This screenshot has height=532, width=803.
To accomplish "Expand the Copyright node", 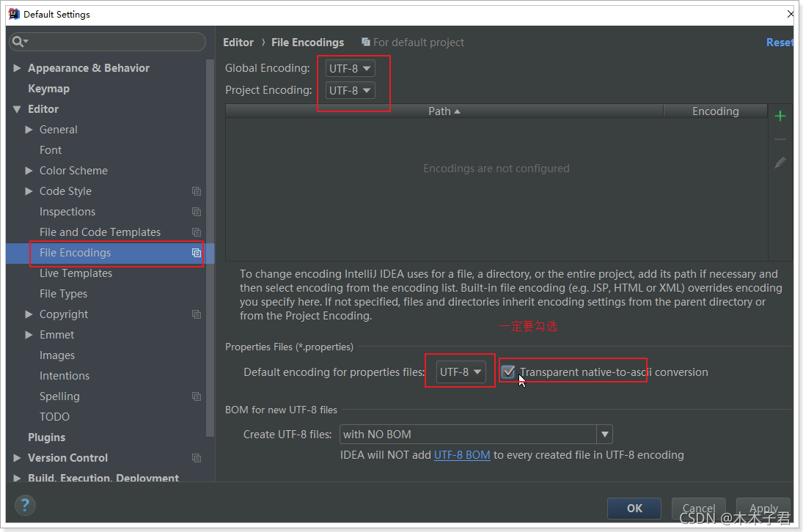I will [29, 314].
